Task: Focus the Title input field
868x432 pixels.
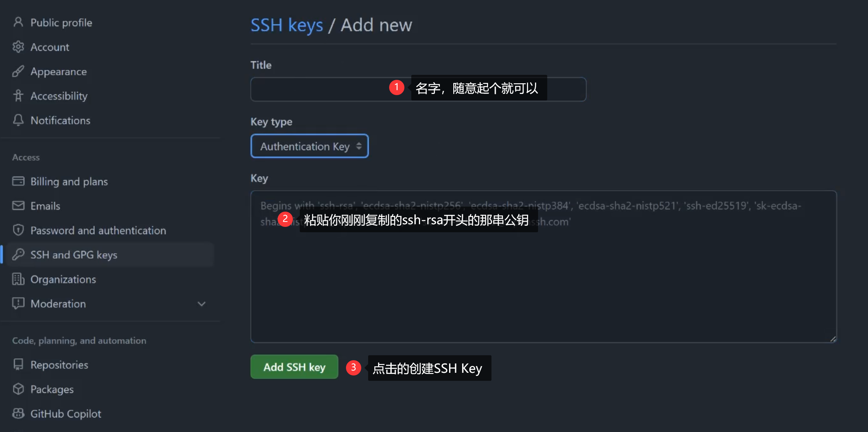Action: pos(419,89)
